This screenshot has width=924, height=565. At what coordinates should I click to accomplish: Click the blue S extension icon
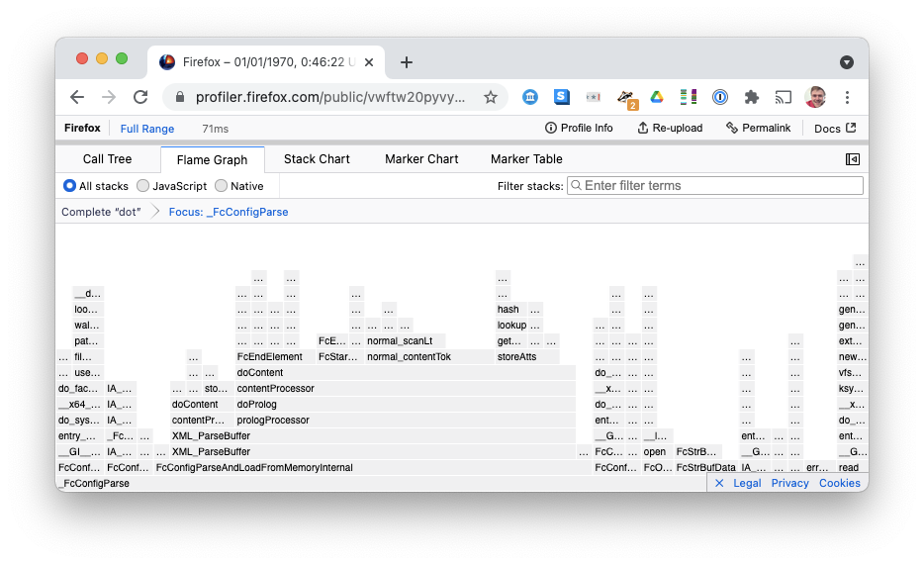coord(562,97)
